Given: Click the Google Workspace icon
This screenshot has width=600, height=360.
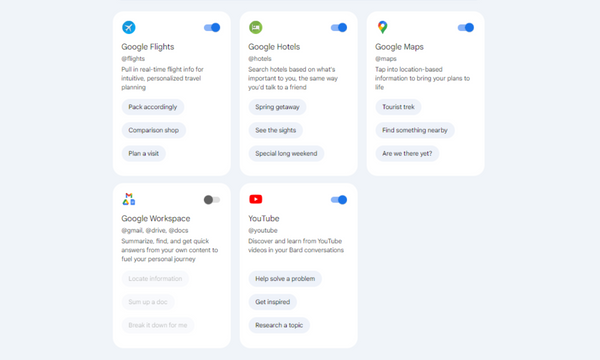Looking at the screenshot, I should point(129,199).
